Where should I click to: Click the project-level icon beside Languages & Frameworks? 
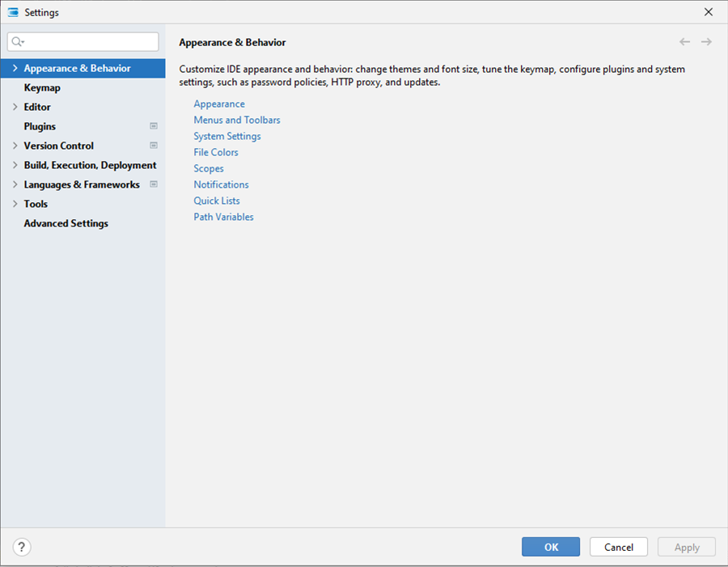click(x=154, y=184)
